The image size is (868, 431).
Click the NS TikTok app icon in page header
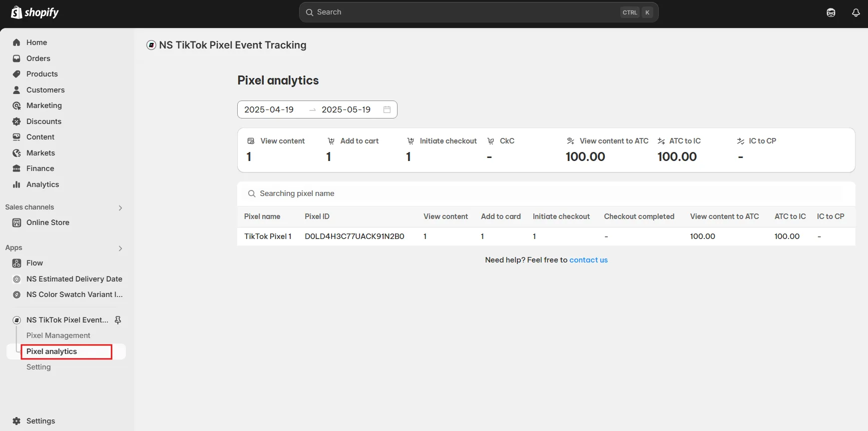[151, 45]
